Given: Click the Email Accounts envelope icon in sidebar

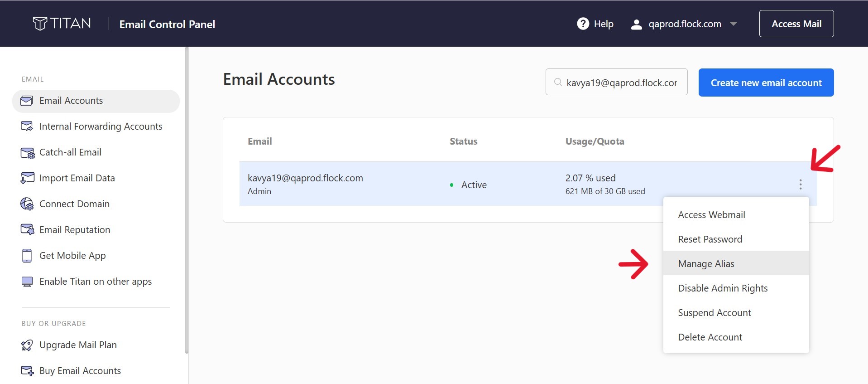Looking at the screenshot, I should coord(27,101).
